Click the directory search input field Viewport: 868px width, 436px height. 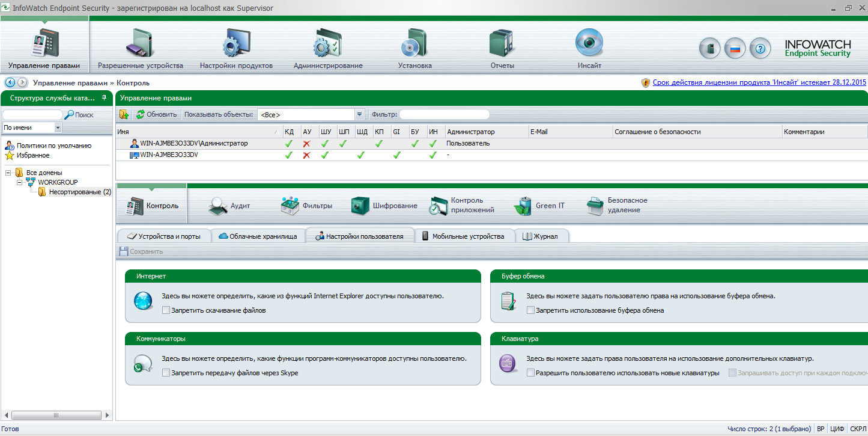pyautogui.click(x=32, y=114)
